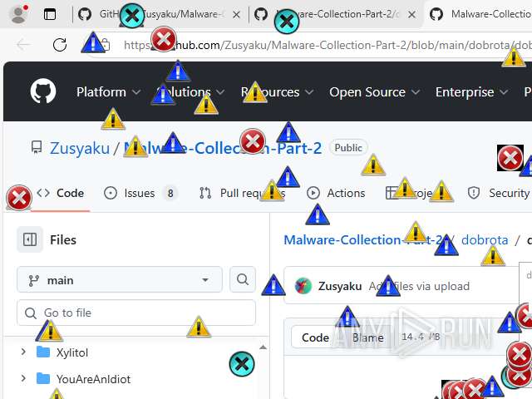The height and width of the screenshot is (399, 532).
Task: Open the main branch selector dropdown
Action: [120, 280]
